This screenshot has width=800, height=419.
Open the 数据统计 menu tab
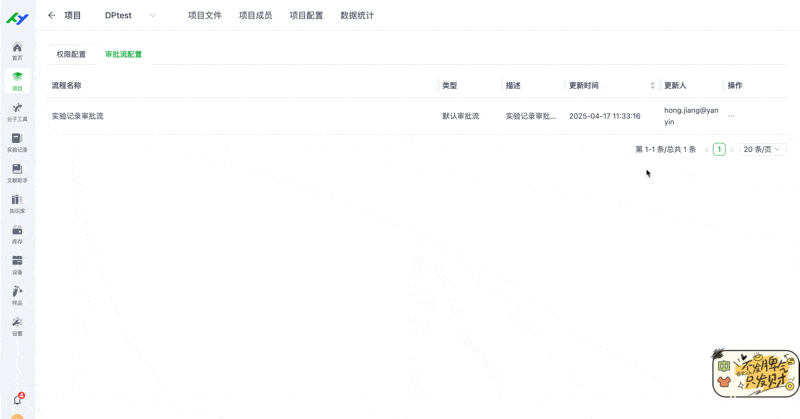(357, 15)
